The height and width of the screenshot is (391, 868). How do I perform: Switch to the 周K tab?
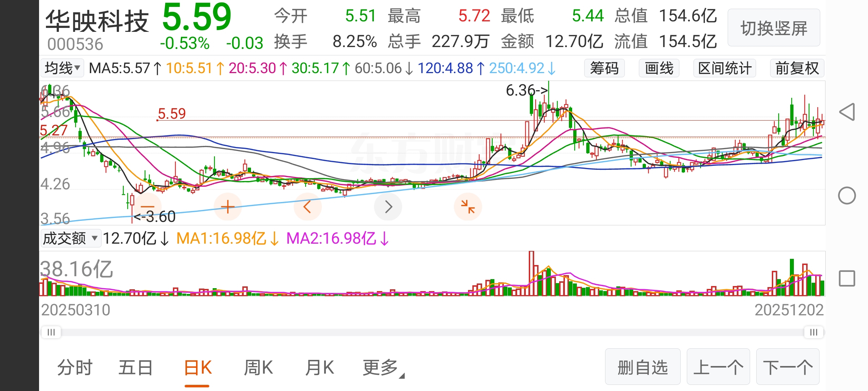pyautogui.click(x=258, y=368)
